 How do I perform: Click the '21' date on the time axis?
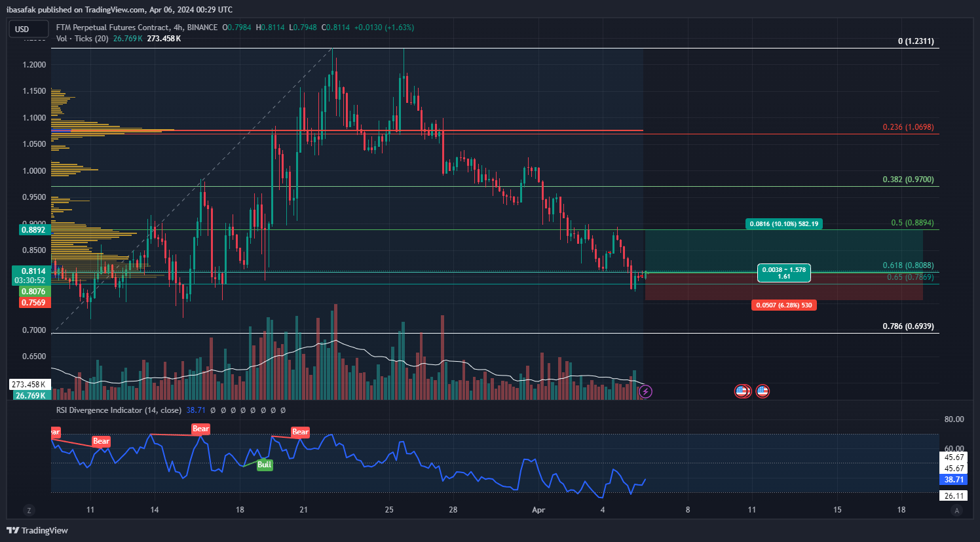(303, 510)
